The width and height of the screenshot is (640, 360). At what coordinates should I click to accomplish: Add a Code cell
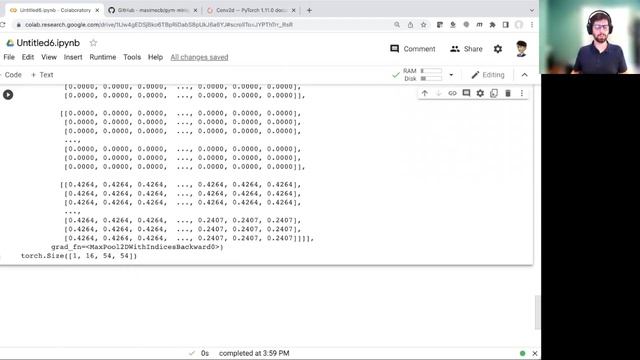point(11,75)
